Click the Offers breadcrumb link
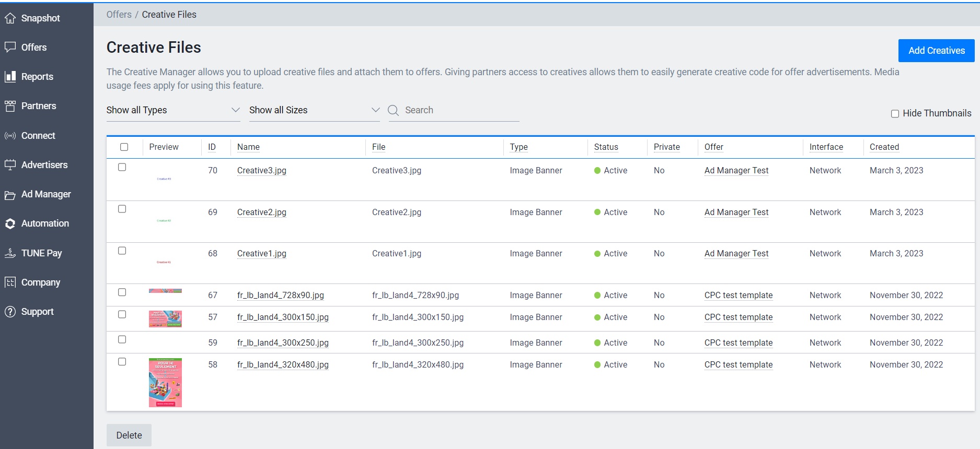980x449 pixels. [x=119, y=15]
